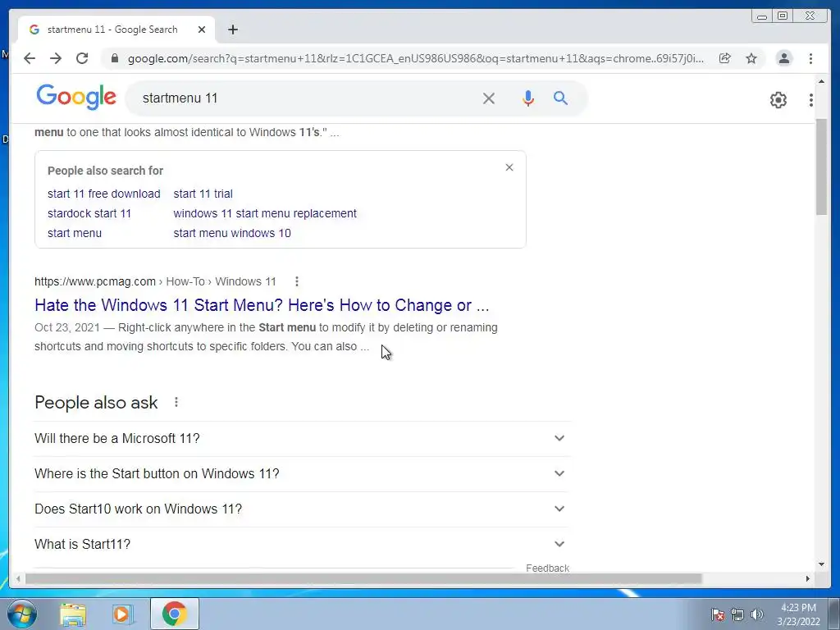Open the 'start menu' suggestion

click(x=75, y=233)
